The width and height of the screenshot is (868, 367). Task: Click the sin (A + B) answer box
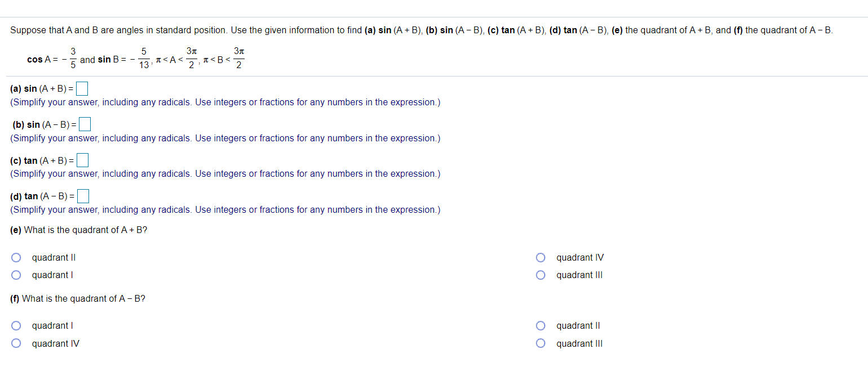click(x=82, y=88)
